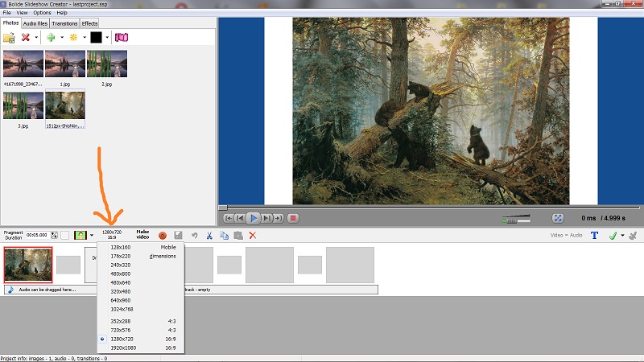Click the green plus add to project icon
This screenshot has height=362, width=644.
pos(51,37)
